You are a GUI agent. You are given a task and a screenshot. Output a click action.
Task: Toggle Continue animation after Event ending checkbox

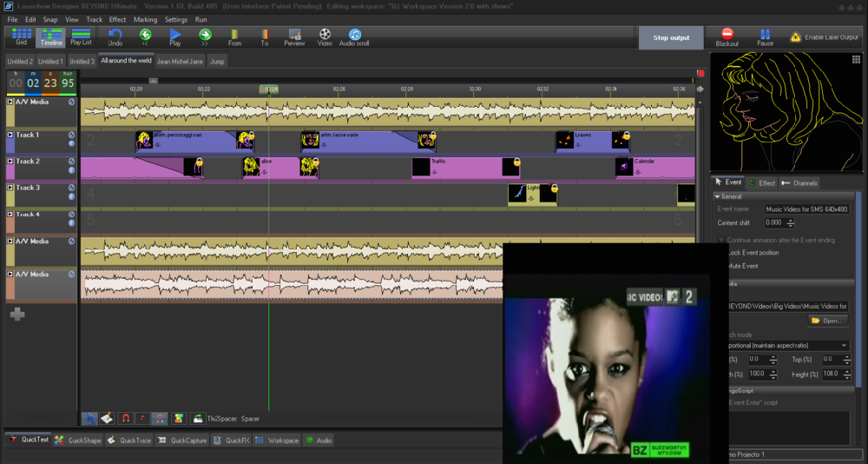[722, 239]
